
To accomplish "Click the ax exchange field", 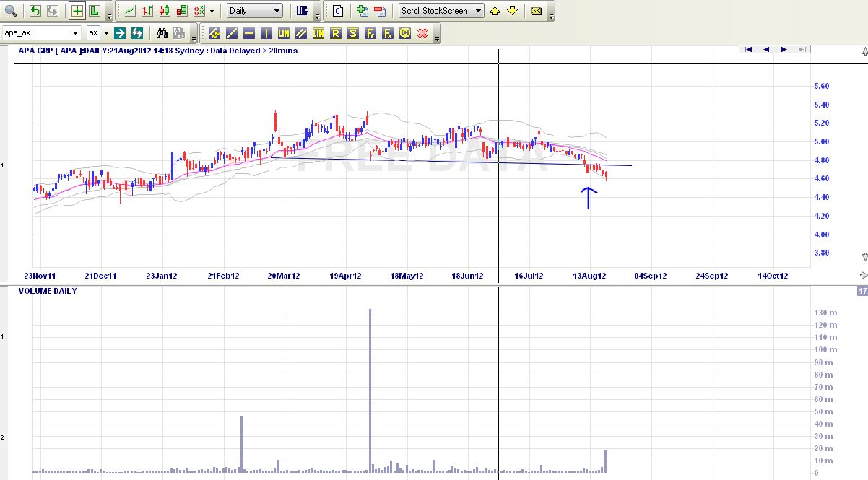I will click(94, 32).
